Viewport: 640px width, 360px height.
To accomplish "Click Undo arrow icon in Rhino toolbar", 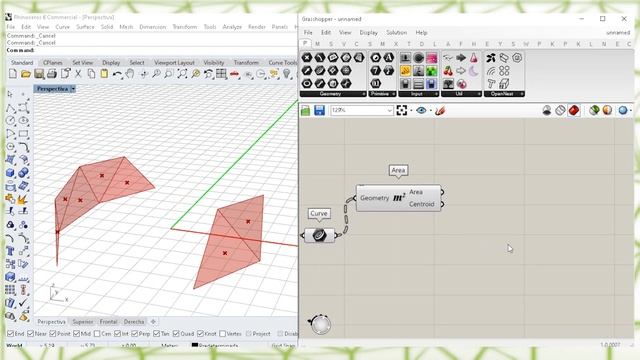I will pos(117,74).
